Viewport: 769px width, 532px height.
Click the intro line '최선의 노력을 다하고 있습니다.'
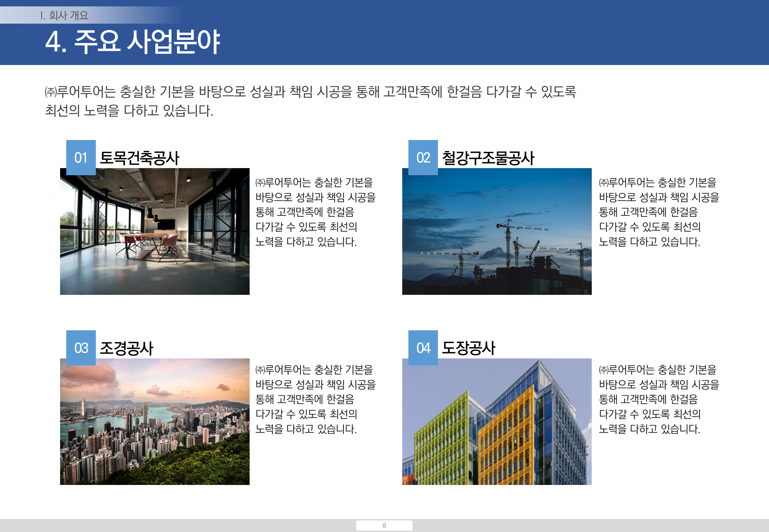pyautogui.click(x=129, y=111)
